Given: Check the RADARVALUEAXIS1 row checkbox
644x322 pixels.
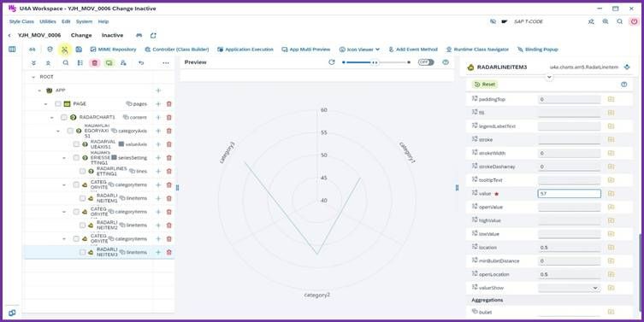Looking at the screenshot, I should (x=76, y=144).
